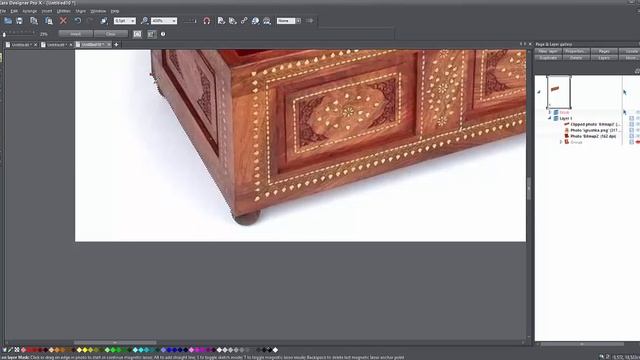Screen dimensions: 640x360
Task: Click the Link chain icon
Action: click(x=244, y=21)
